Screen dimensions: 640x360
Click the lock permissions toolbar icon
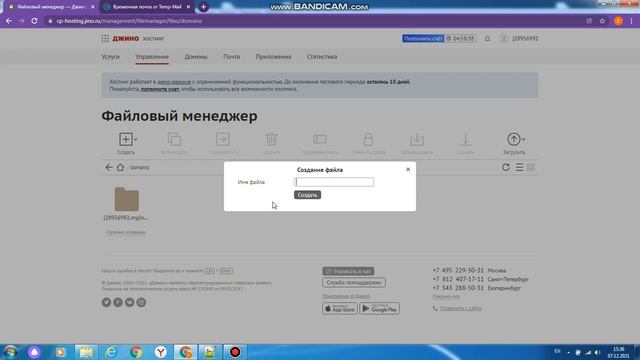click(x=368, y=139)
